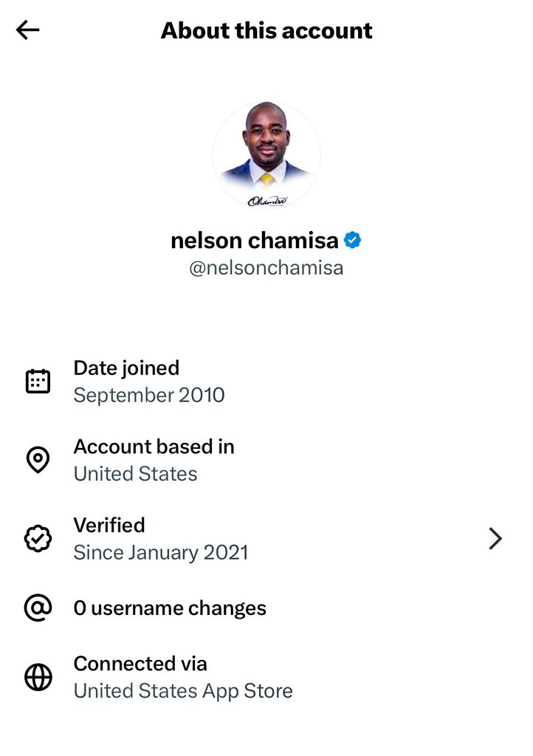Image resolution: width=533 pixels, height=756 pixels.
Task: Click 'United States App Store' text
Action: pyautogui.click(x=183, y=691)
